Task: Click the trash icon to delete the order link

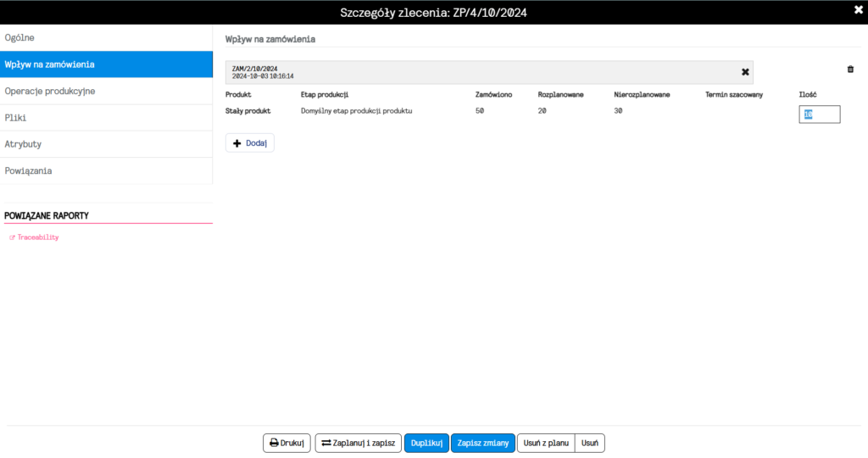Action: 850,70
